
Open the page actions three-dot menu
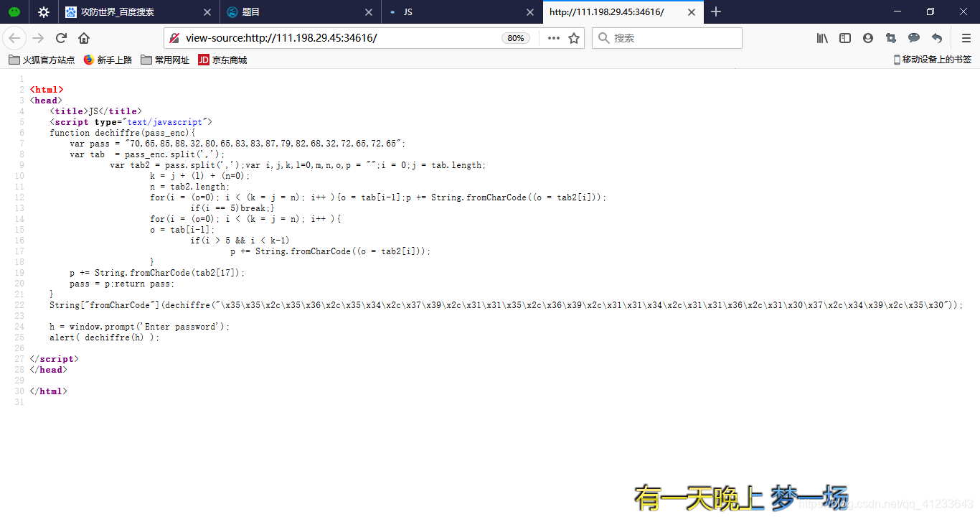point(553,38)
